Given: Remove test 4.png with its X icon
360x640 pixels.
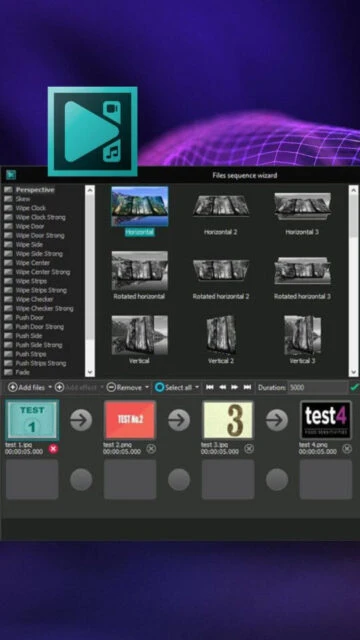Looking at the screenshot, I should (347, 449).
